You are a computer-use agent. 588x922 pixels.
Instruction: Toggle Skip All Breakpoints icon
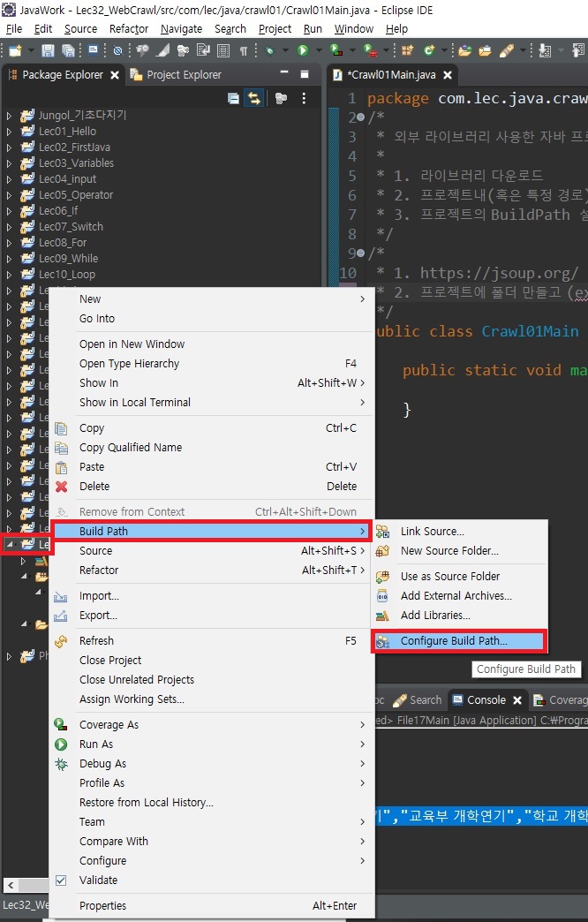(x=117, y=50)
